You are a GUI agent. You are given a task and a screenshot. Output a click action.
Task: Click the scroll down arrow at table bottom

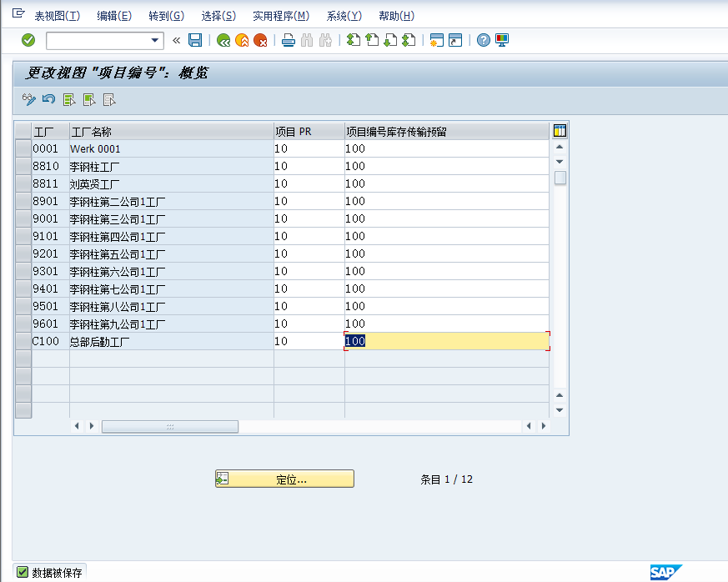click(x=560, y=410)
